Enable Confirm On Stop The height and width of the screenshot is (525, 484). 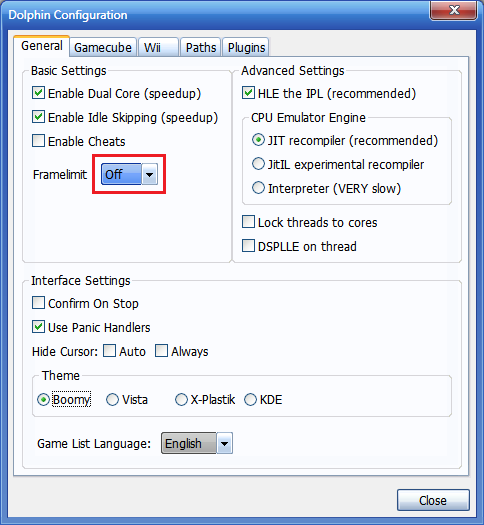(x=38, y=303)
